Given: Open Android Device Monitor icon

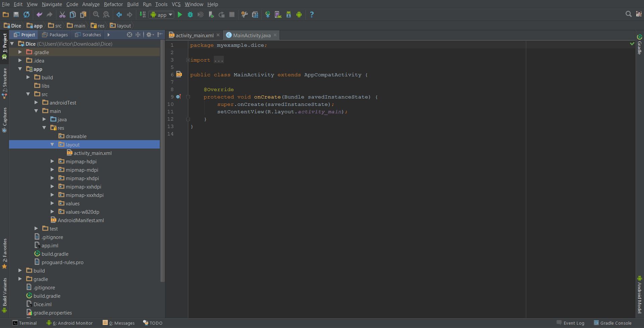Looking at the screenshot, I should (299, 14).
